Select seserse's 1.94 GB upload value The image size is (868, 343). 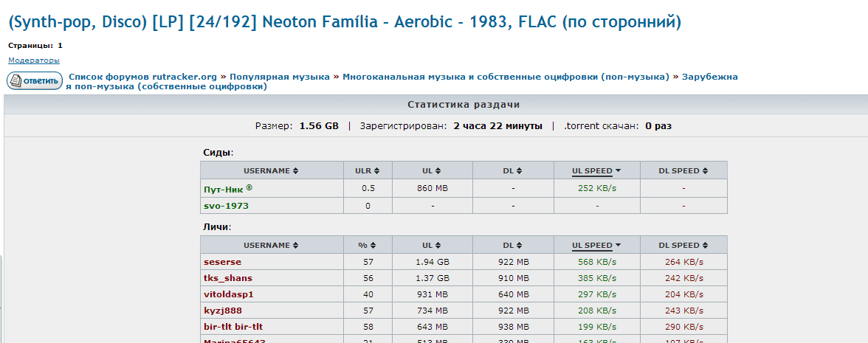(x=432, y=262)
